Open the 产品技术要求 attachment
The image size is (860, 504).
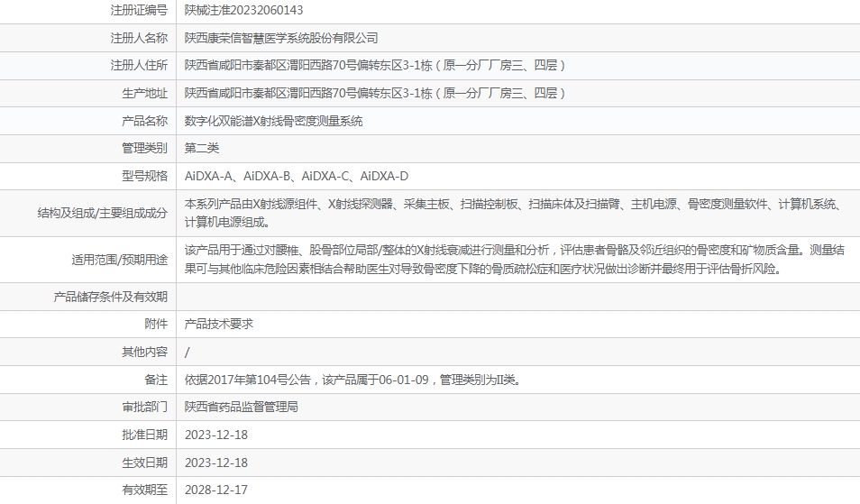pos(219,324)
